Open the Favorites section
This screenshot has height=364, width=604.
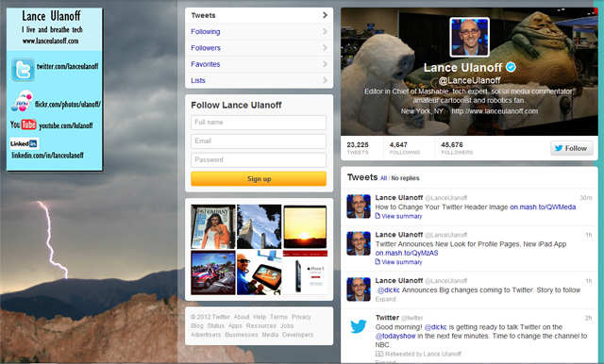point(259,64)
